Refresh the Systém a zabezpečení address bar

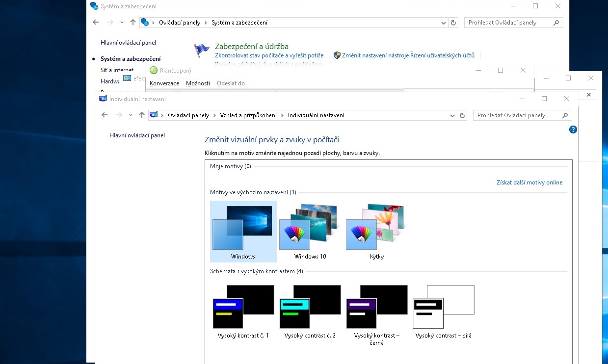coord(453,23)
